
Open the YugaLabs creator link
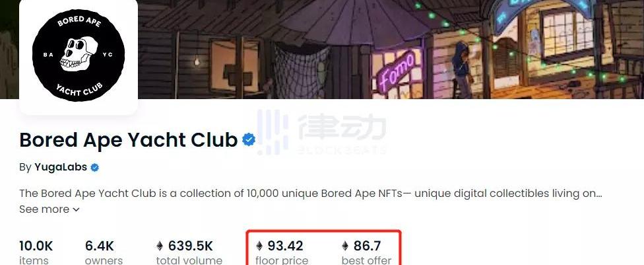61,167
